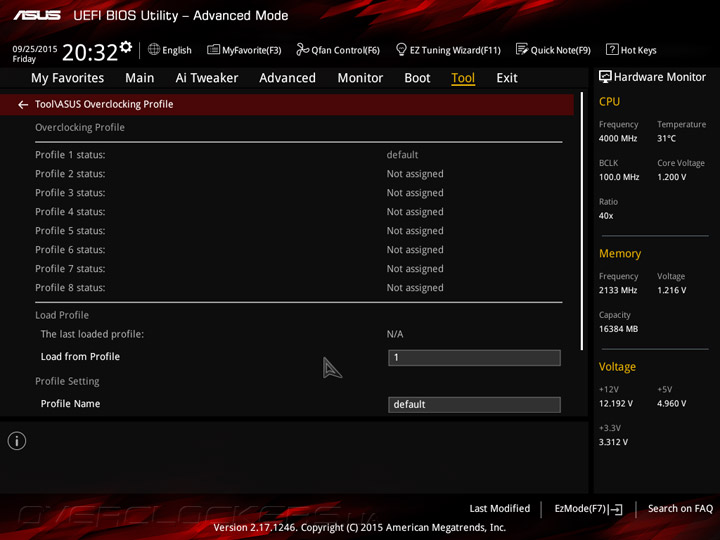The height and width of the screenshot is (540, 720).
Task: Click the CPU frequency value 4000 MHz
Action: pos(618,138)
